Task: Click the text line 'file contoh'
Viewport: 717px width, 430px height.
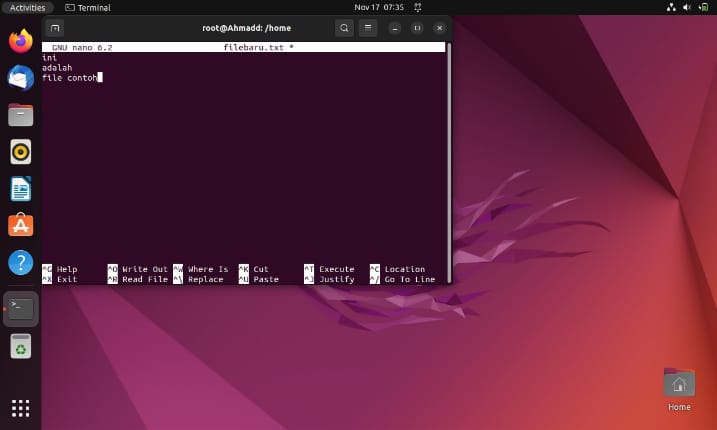Action: (70, 78)
